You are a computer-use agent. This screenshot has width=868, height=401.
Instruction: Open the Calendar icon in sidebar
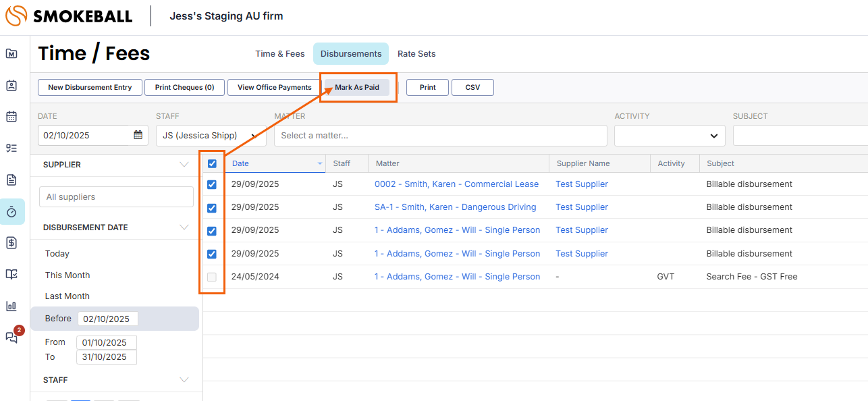(11, 117)
